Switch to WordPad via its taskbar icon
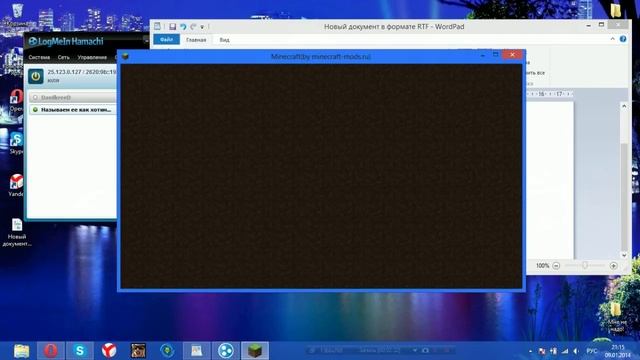 coord(196,351)
